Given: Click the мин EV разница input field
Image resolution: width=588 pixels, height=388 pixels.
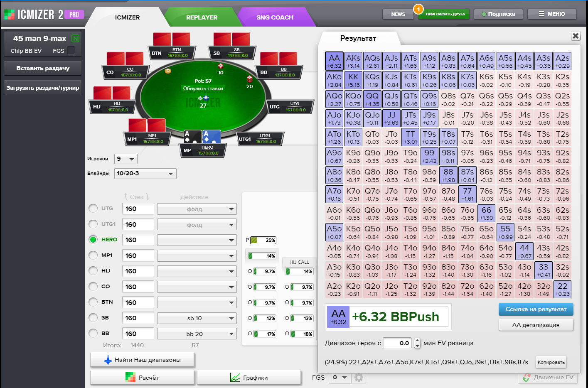Looking at the screenshot, I should coord(397,343).
